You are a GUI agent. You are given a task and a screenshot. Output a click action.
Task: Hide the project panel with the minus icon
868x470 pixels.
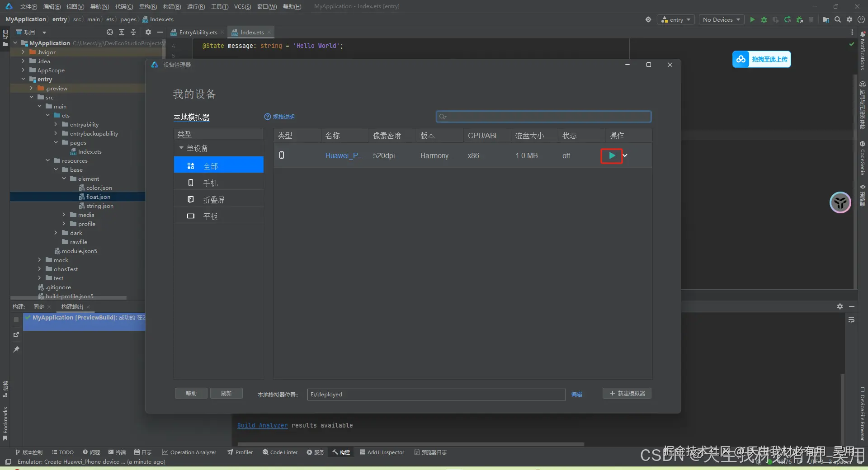coord(160,32)
